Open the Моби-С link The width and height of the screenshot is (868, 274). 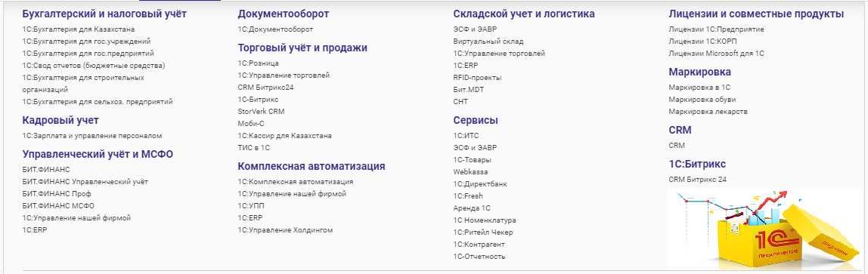[251, 124]
